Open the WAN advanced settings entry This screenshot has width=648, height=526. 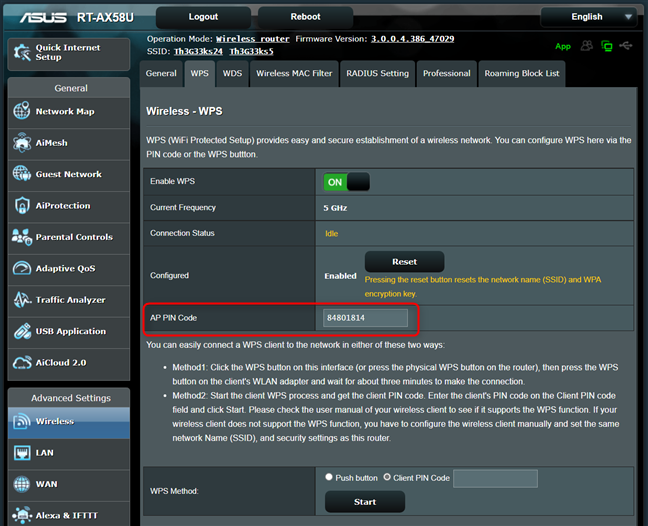[69, 484]
